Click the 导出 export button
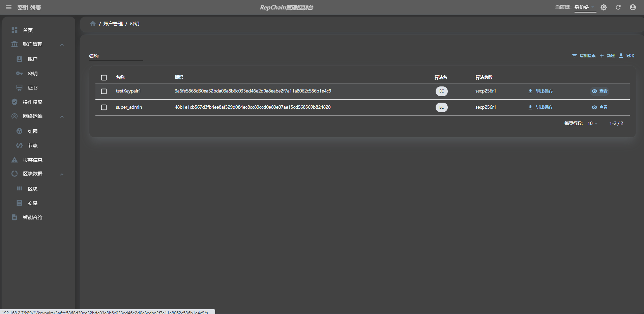Image resolution: width=644 pixels, height=314 pixels. click(626, 56)
